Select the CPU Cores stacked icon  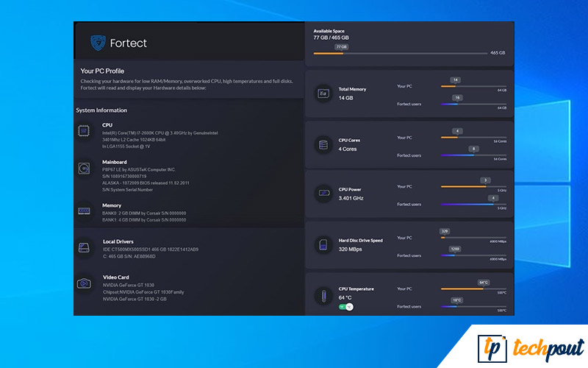322,144
